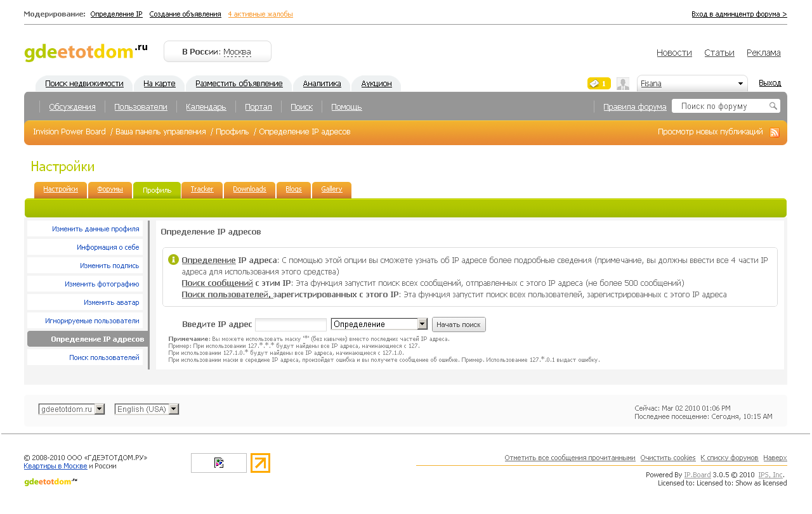Open the gdeetotdom.ru skin selector
Viewport: 812px width, 514px height.
pyautogui.click(x=72, y=409)
